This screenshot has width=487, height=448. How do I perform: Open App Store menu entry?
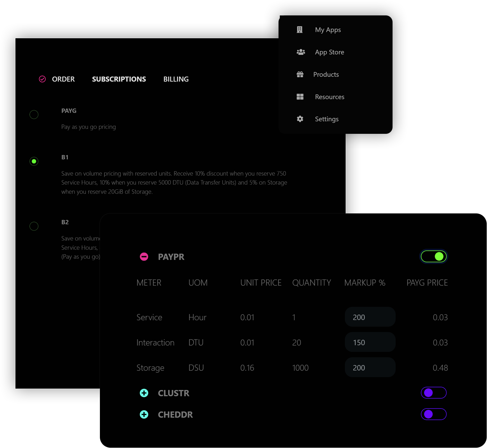click(x=330, y=52)
